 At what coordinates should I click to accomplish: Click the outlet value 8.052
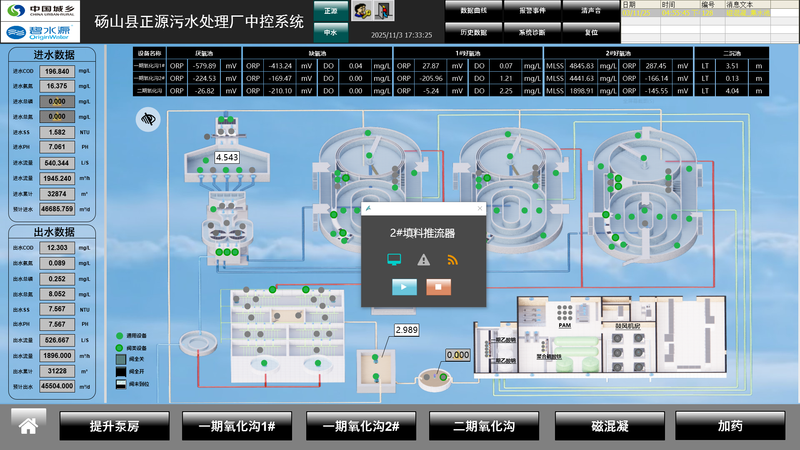(x=57, y=294)
